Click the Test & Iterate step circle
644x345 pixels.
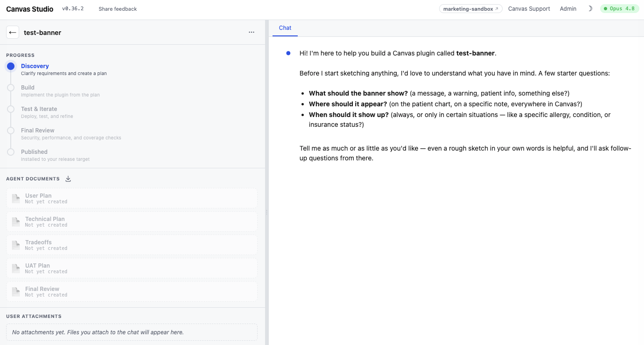pos(11,109)
